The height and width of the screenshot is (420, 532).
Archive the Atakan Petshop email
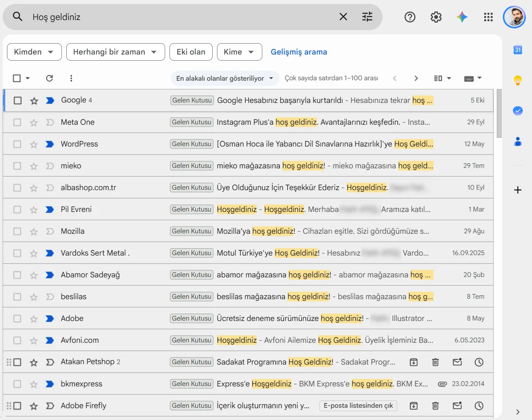pyautogui.click(x=413, y=362)
